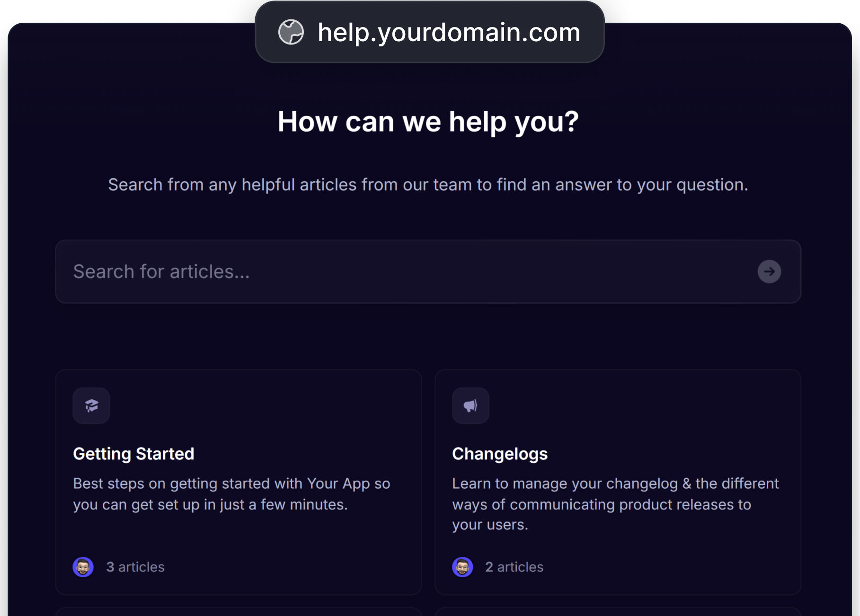860x616 pixels.
Task: Click the graduation cap icon
Action: point(91,405)
